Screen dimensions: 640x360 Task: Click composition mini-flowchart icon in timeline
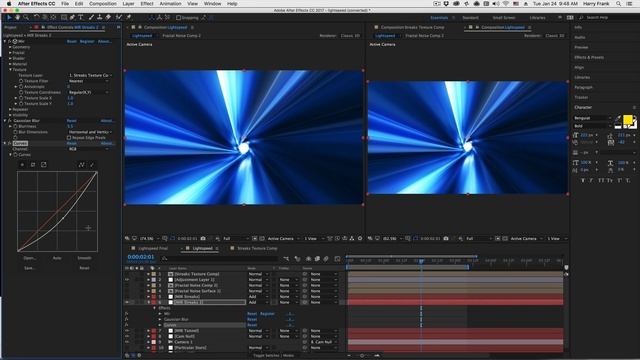[x=286, y=259]
